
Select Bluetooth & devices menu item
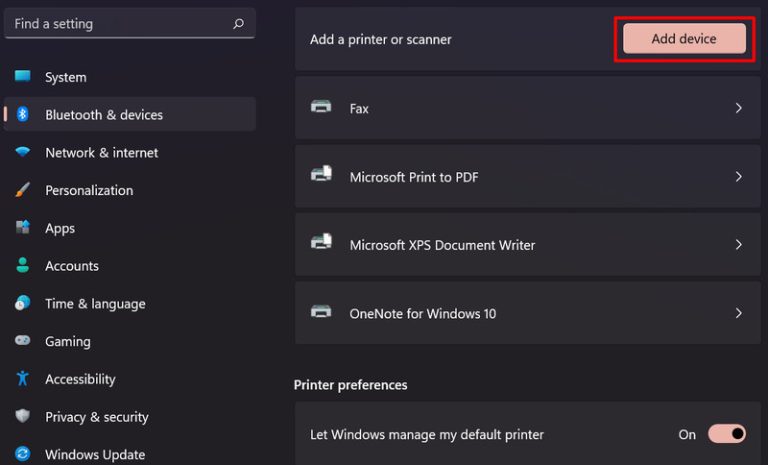tap(104, 115)
